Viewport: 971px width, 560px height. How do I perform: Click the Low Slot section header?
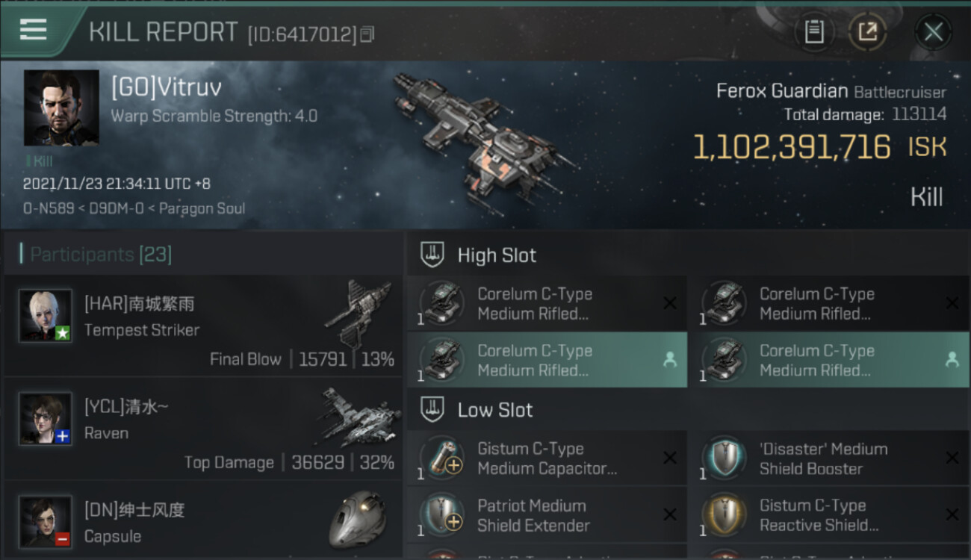coord(494,410)
